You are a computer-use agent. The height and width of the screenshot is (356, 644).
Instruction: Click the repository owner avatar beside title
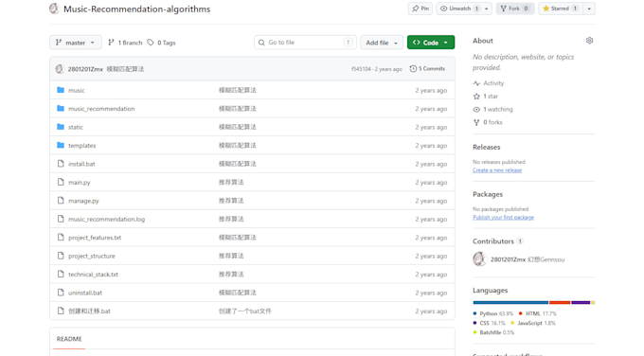point(54,9)
